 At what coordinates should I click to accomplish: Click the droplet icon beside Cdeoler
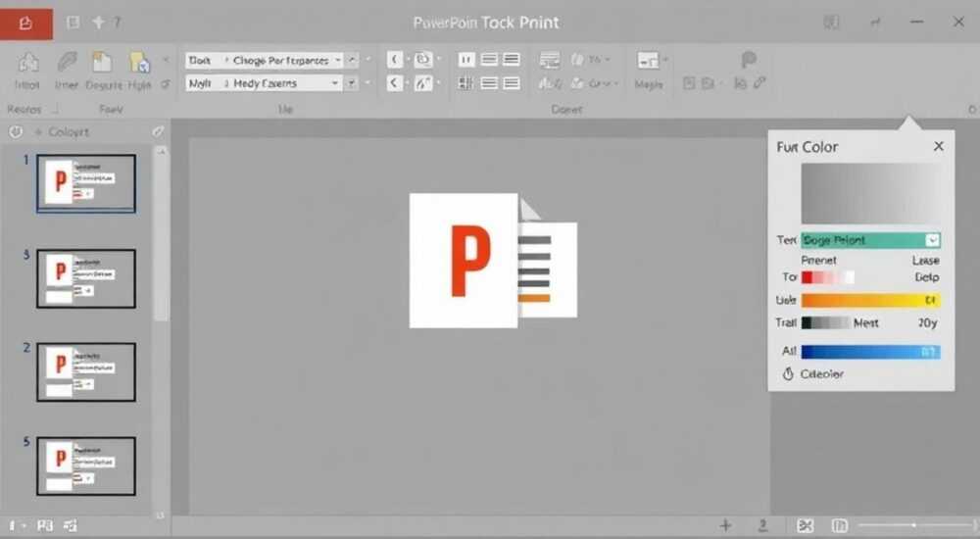788,374
